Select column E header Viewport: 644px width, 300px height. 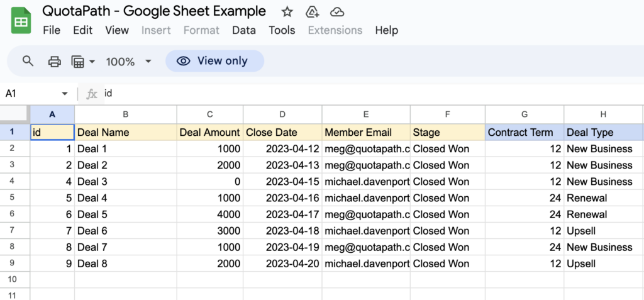366,114
